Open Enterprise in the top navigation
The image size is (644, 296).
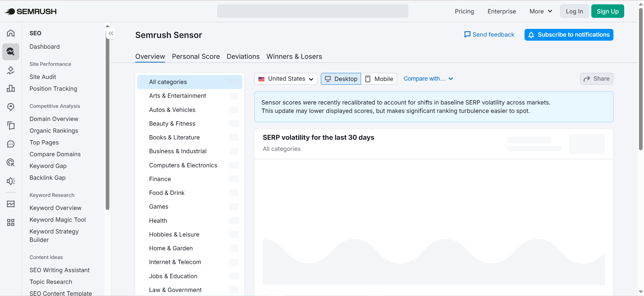(x=502, y=11)
